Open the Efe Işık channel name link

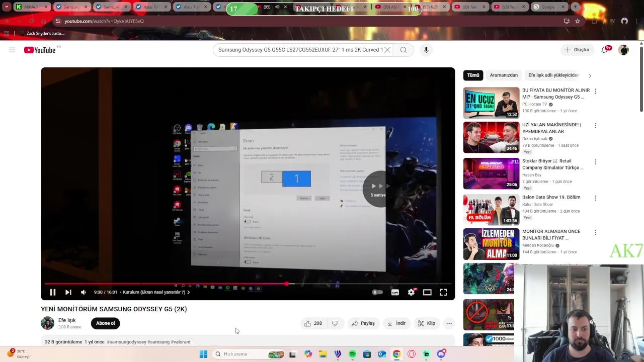pos(67,320)
